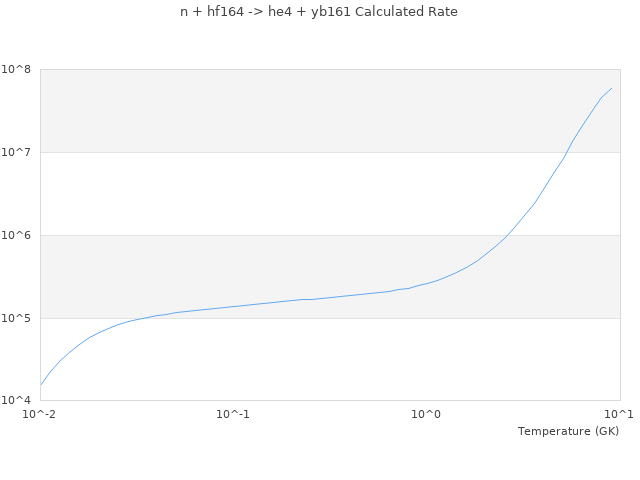The width and height of the screenshot is (640, 480).
Task: Click the 10^5 y-axis label
Action: tap(17, 319)
